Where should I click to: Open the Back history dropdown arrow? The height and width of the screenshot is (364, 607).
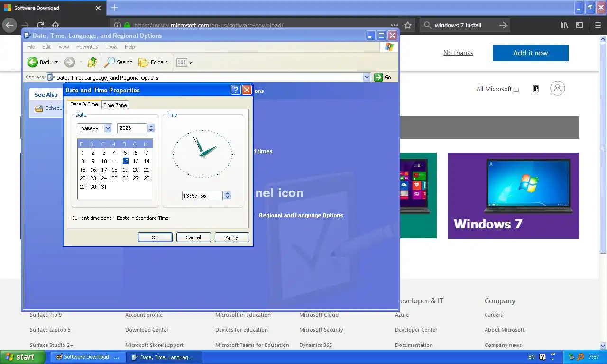click(56, 62)
